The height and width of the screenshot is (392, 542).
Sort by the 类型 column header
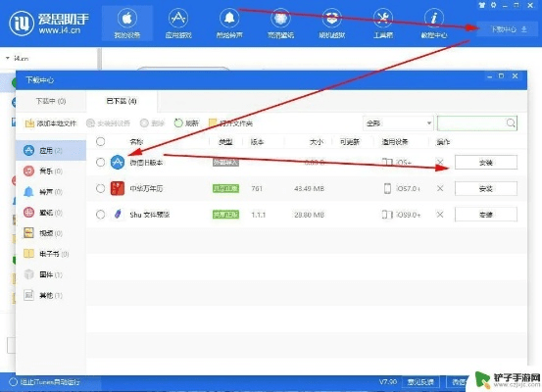pos(225,142)
